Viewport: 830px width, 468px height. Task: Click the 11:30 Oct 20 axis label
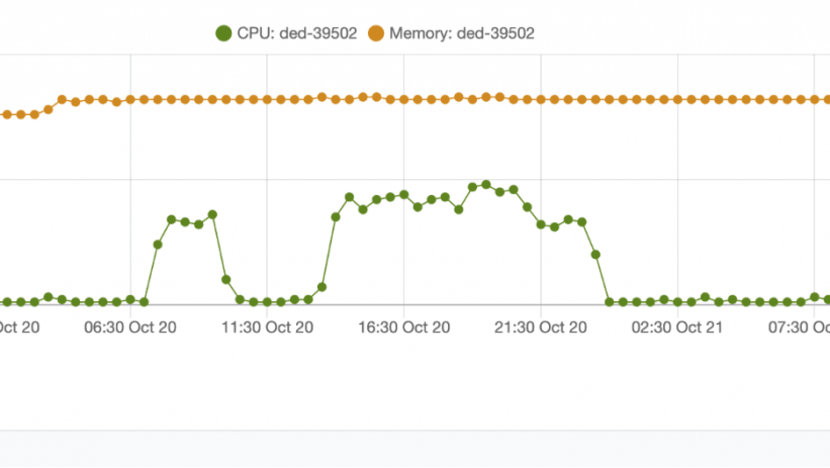(267, 327)
